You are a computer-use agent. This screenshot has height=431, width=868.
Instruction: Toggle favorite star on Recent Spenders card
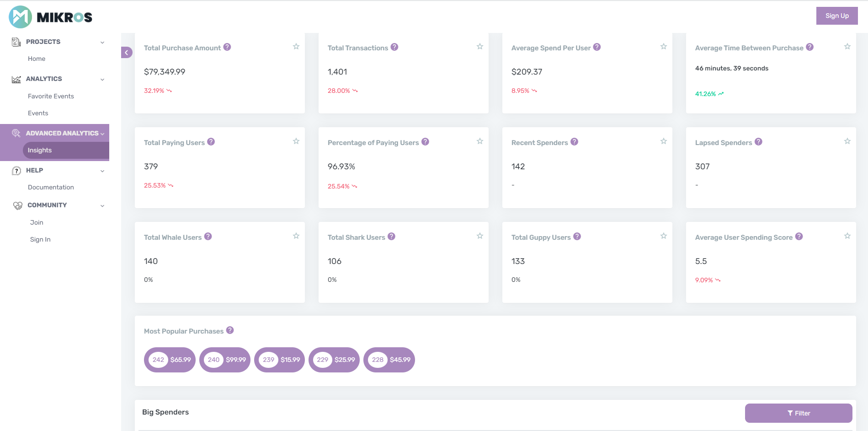[664, 141]
